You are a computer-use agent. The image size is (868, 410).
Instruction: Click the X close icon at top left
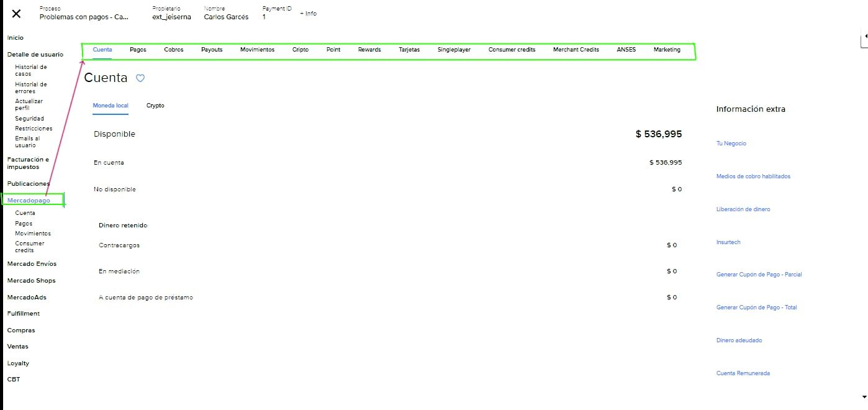17,14
